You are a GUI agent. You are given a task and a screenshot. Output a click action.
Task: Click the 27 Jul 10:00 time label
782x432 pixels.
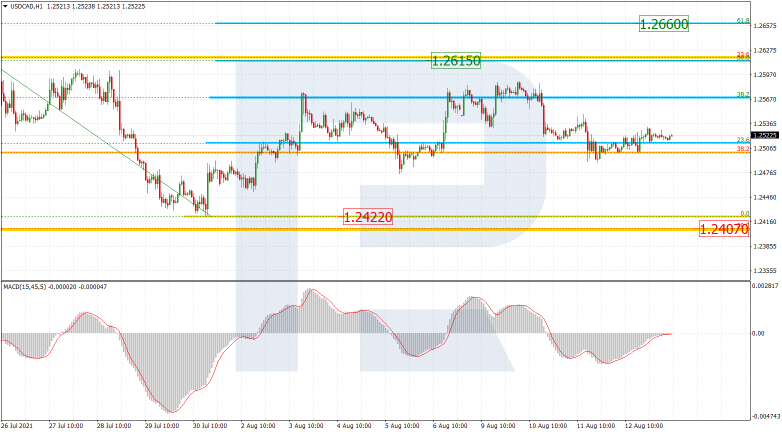[x=66, y=426]
